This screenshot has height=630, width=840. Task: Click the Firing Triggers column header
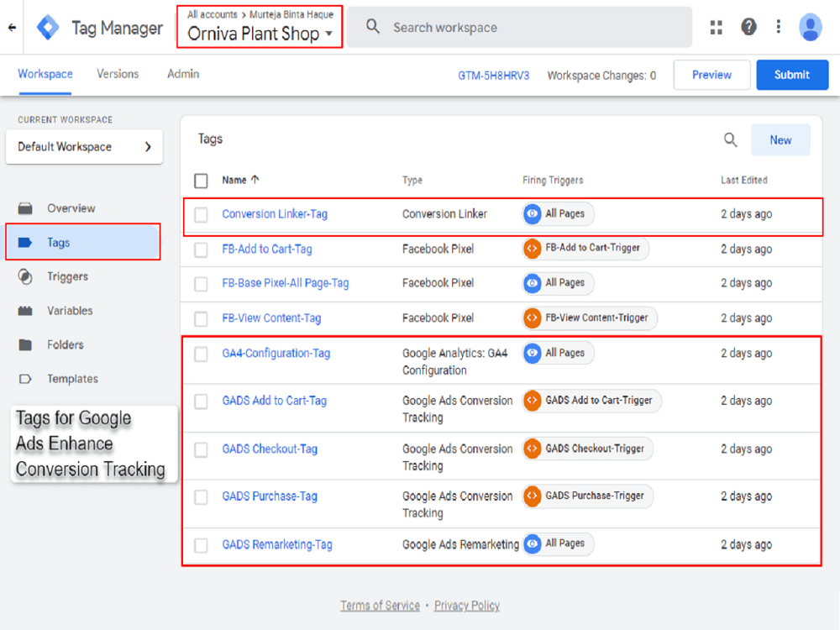pyautogui.click(x=553, y=180)
